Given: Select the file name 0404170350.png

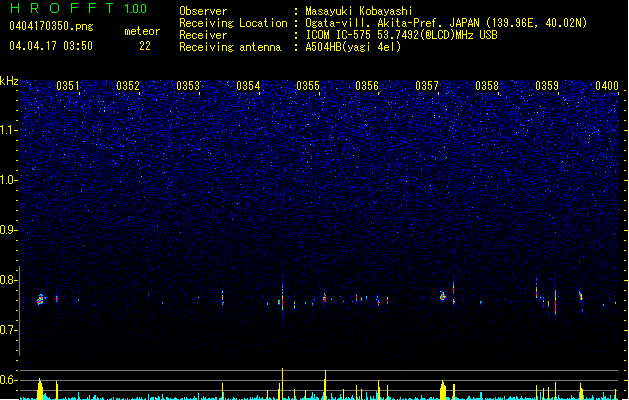Looking at the screenshot, I should tap(51, 26).
